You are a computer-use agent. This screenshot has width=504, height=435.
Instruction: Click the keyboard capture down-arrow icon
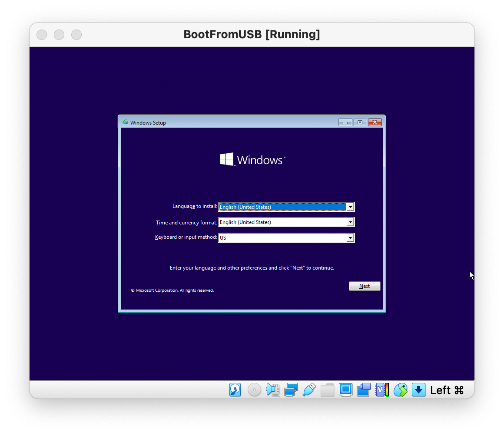pyautogui.click(x=418, y=390)
